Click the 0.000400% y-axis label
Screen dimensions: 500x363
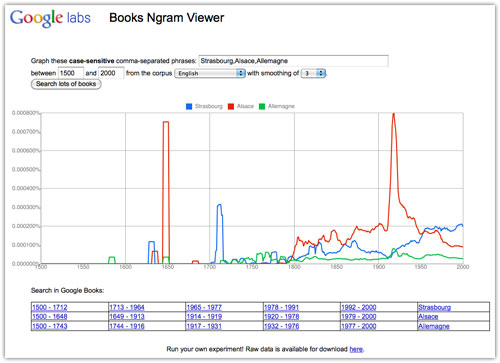pos(26,188)
